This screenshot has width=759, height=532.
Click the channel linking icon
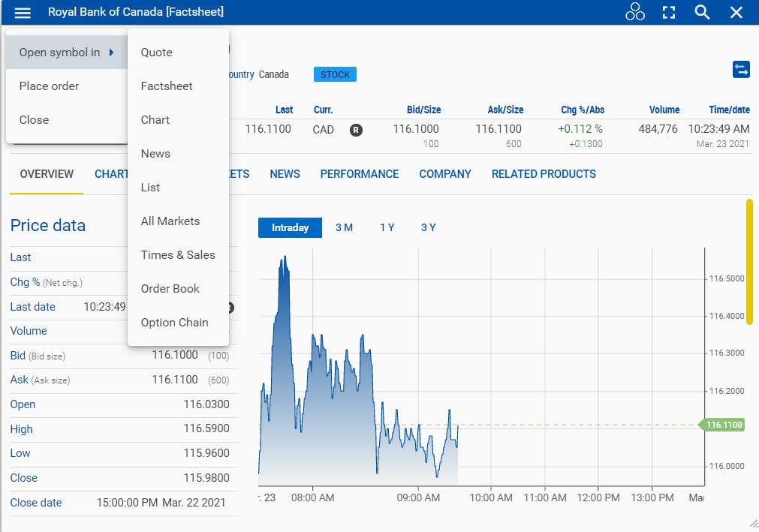[635, 12]
